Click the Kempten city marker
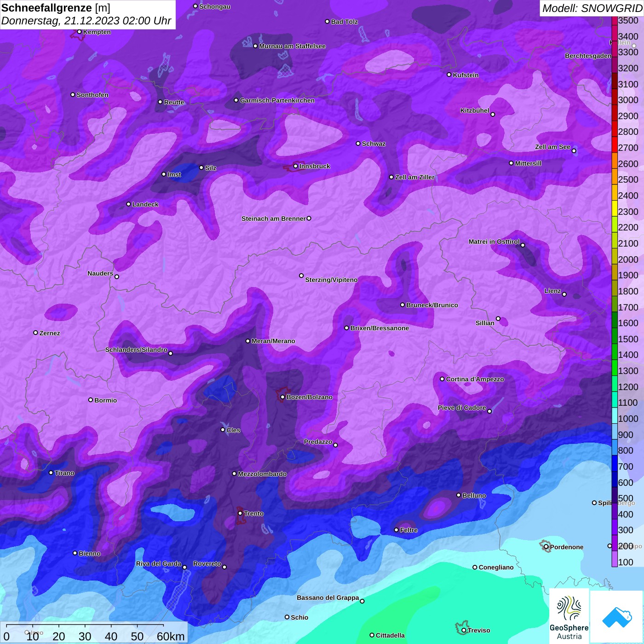 (x=80, y=32)
